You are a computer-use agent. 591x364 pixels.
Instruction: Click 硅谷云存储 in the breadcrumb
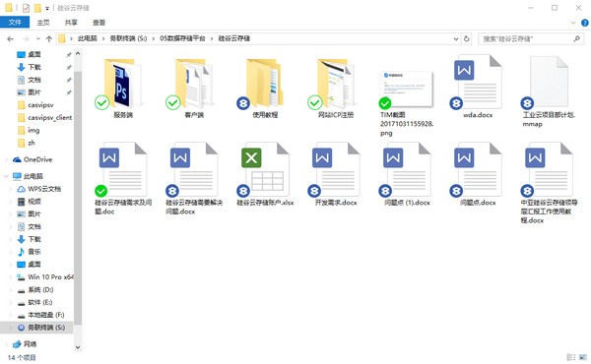click(234, 38)
